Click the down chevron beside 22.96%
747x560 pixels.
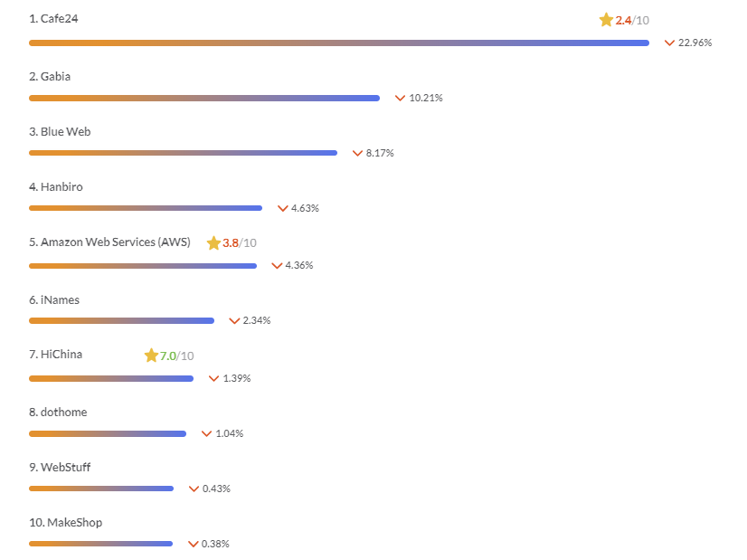pyautogui.click(x=670, y=43)
